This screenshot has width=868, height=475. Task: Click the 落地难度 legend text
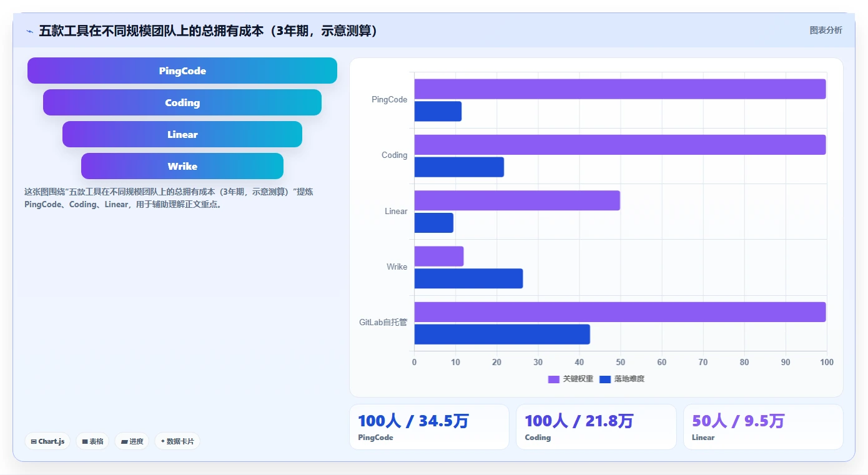click(629, 379)
